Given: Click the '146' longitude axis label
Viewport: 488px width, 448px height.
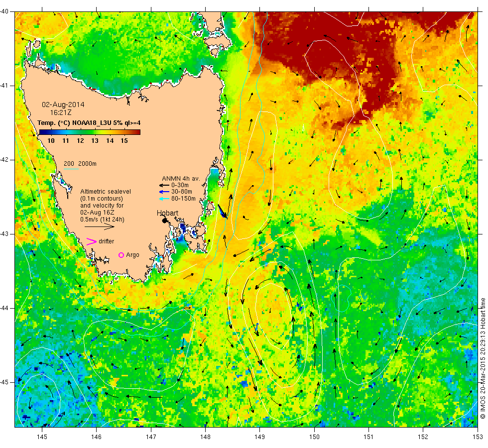Looking at the screenshot, I should 97,437.
